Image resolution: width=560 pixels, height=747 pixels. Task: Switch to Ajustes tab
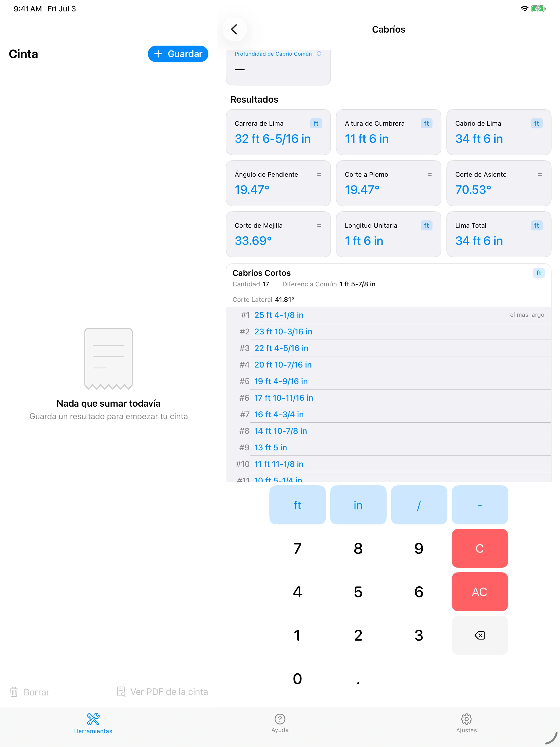pyautogui.click(x=466, y=724)
